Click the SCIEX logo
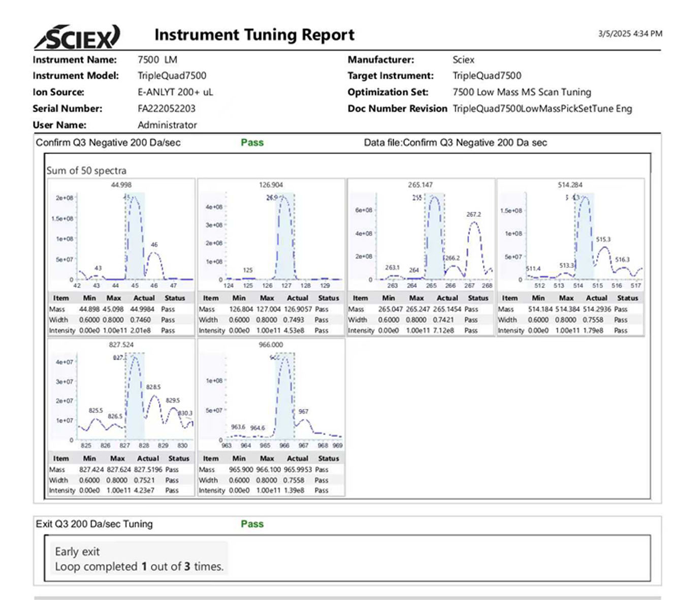The image size is (700, 600). [77, 37]
